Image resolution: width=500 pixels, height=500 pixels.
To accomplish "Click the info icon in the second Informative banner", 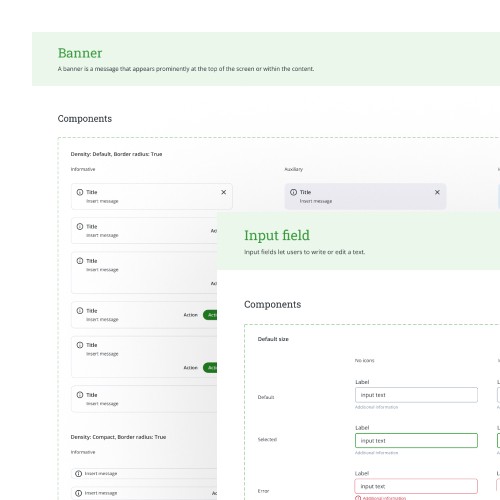I will tap(80, 227).
